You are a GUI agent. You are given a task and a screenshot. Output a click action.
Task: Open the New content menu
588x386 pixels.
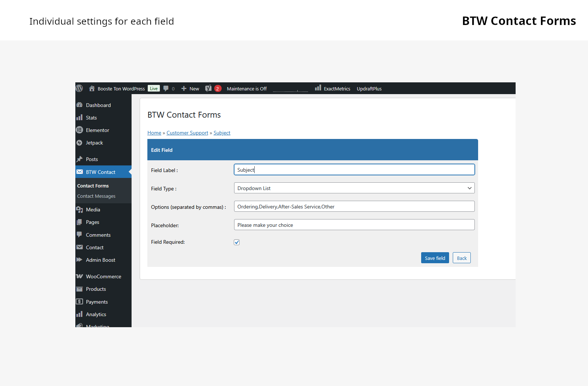[190, 89]
